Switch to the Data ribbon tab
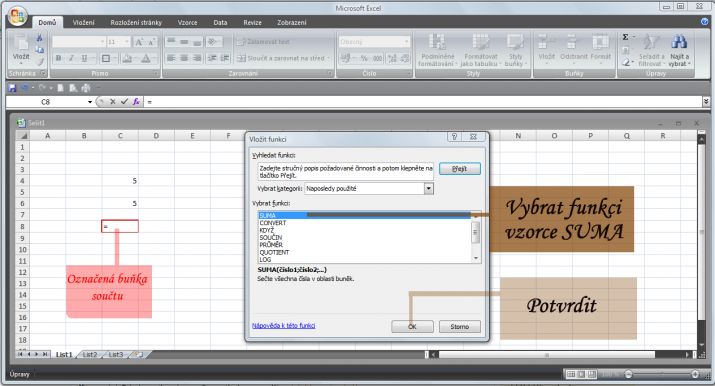Viewport: 715px width, 386px height. coord(220,22)
